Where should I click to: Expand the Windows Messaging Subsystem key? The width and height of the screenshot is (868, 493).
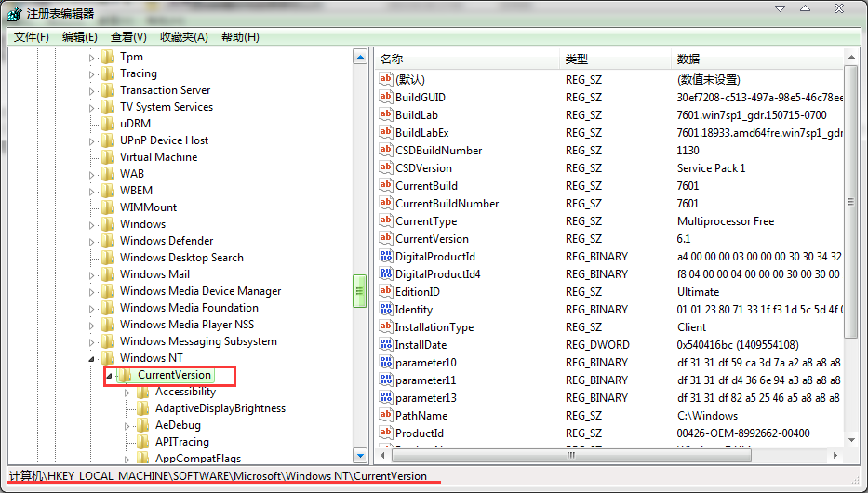(x=92, y=342)
